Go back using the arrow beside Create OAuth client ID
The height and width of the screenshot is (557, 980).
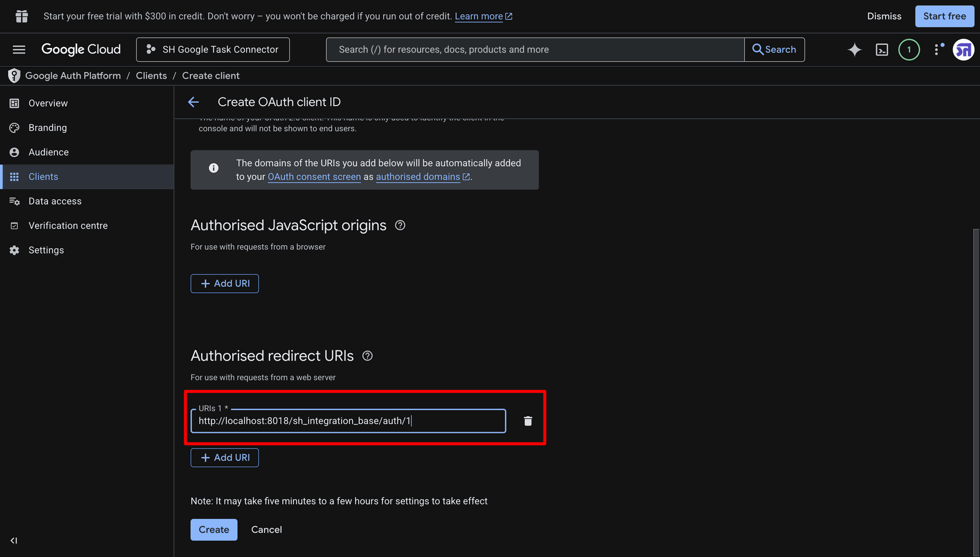[x=193, y=102]
